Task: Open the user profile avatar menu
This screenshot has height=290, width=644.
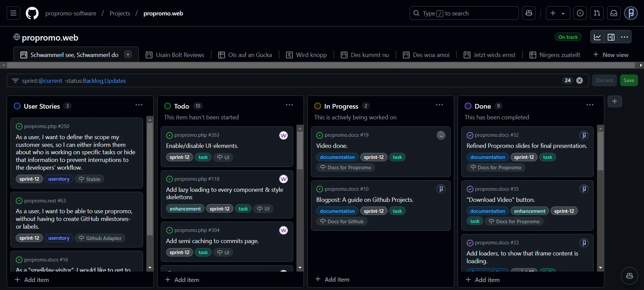Action: 631,13
